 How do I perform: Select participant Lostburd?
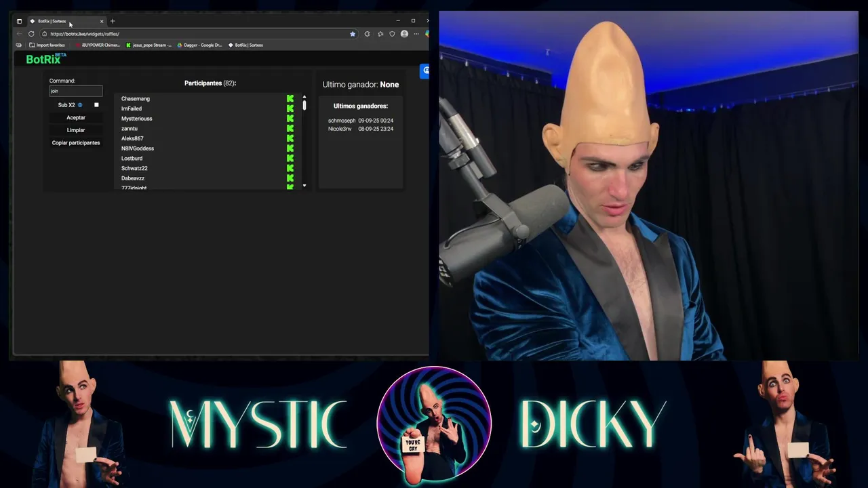coord(132,158)
